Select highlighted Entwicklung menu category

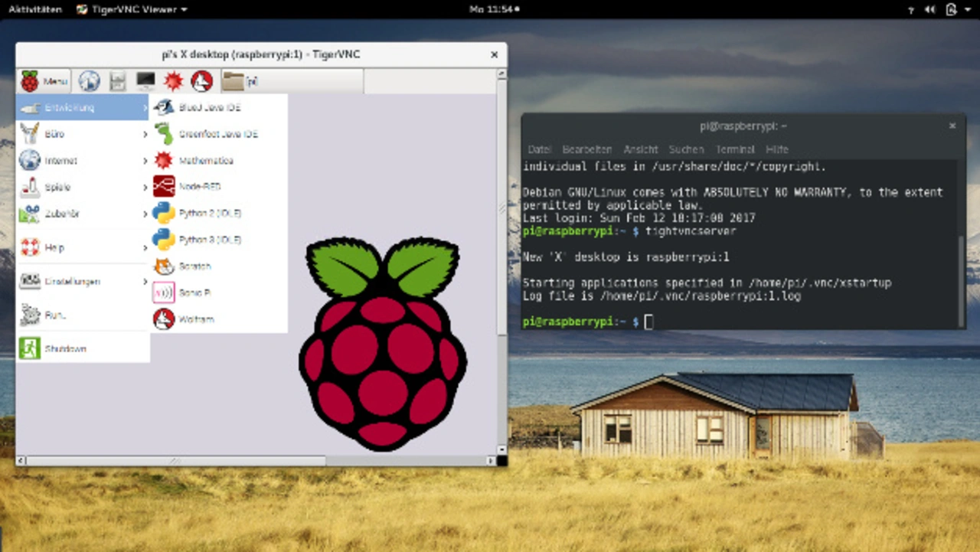[83, 108]
